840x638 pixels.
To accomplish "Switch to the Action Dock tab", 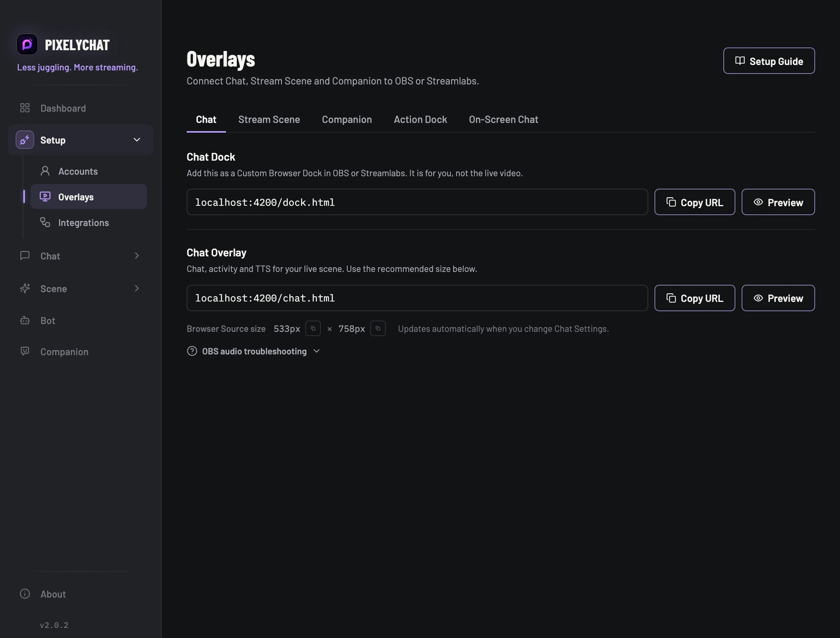I will 420,119.
